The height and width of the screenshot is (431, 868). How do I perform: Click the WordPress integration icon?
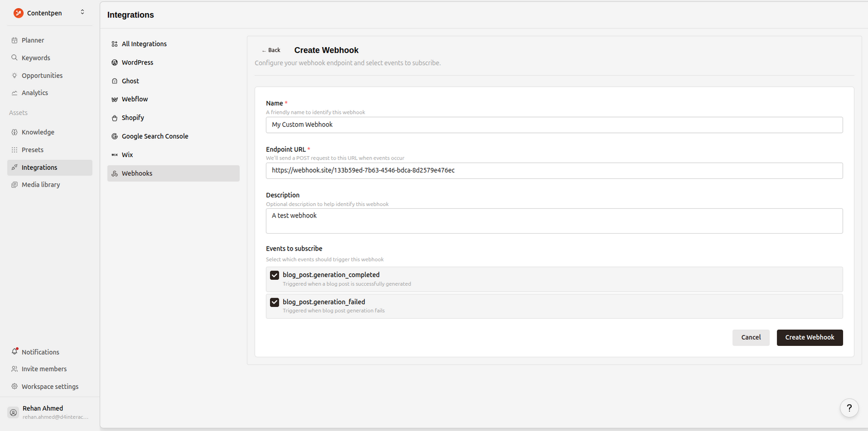[114, 62]
